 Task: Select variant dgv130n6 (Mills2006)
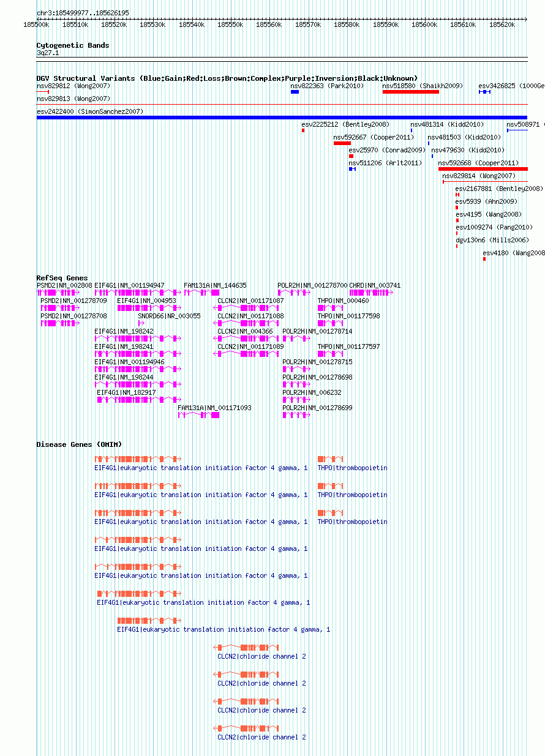click(492, 241)
